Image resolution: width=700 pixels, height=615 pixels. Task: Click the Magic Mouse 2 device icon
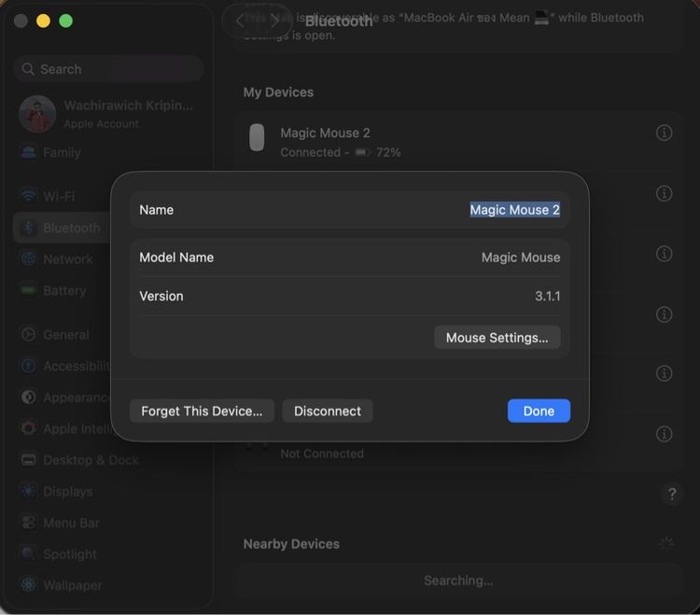pos(257,137)
